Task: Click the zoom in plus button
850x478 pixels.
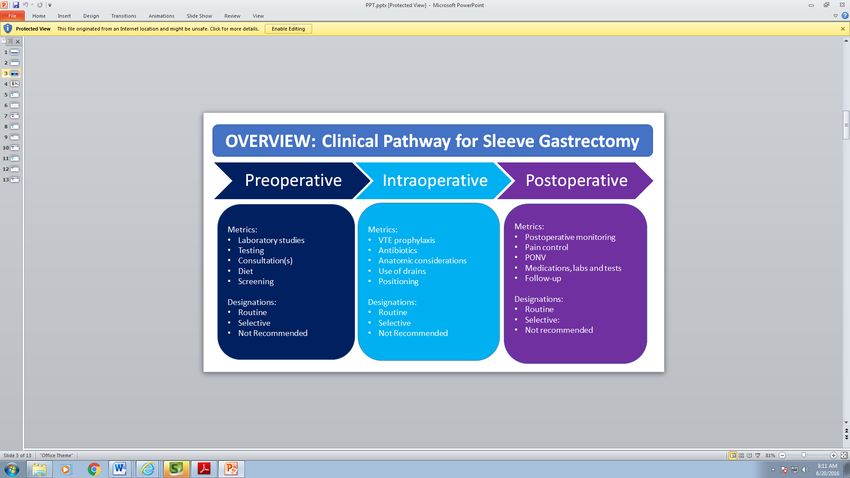Action: click(833, 455)
